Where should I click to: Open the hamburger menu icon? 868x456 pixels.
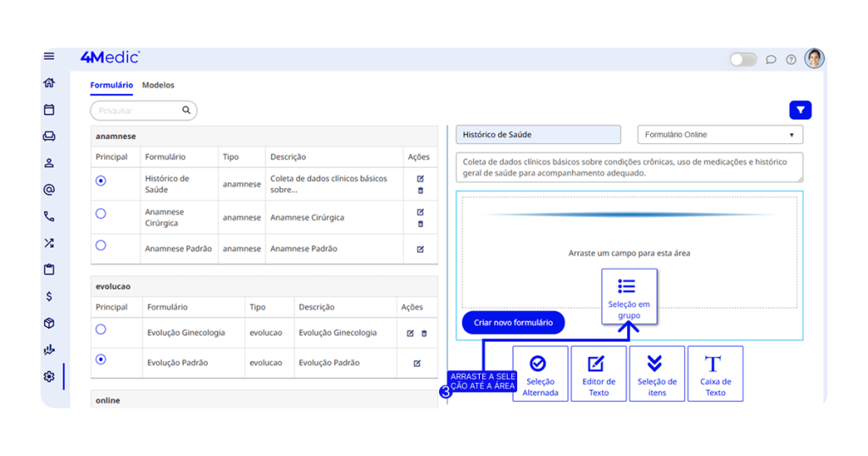tap(49, 57)
